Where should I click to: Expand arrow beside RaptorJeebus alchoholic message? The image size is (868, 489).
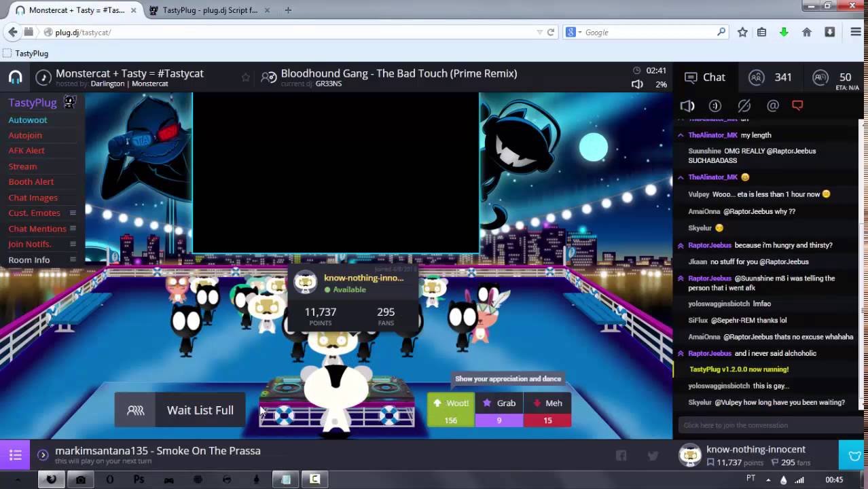(681, 353)
